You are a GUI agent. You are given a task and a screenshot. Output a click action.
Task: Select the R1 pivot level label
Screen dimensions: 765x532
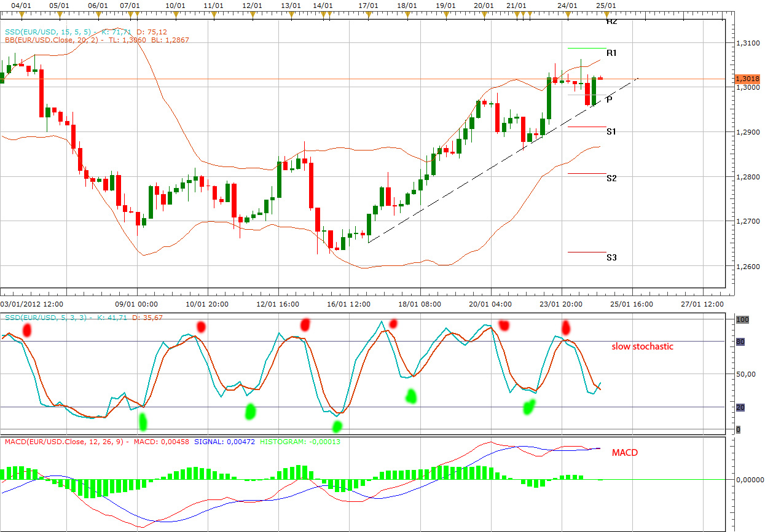click(611, 53)
